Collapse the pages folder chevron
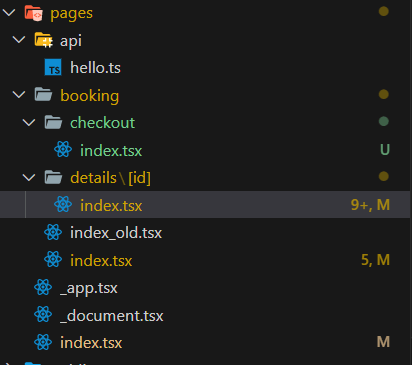 pyautogui.click(x=9, y=13)
